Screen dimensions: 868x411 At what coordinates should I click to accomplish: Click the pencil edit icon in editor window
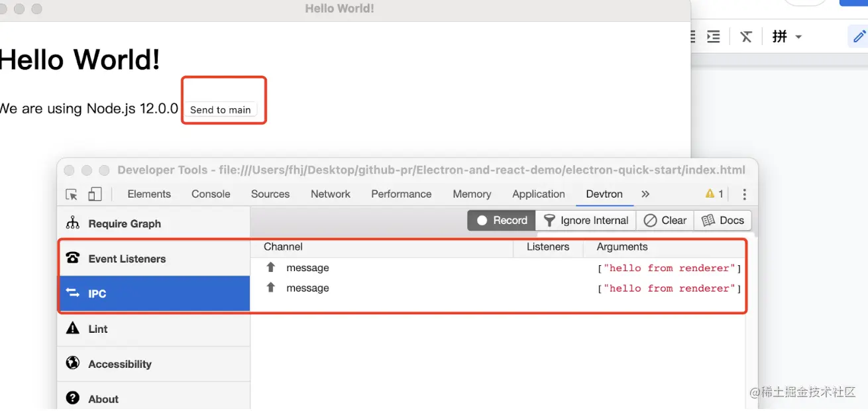[x=859, y=36]
